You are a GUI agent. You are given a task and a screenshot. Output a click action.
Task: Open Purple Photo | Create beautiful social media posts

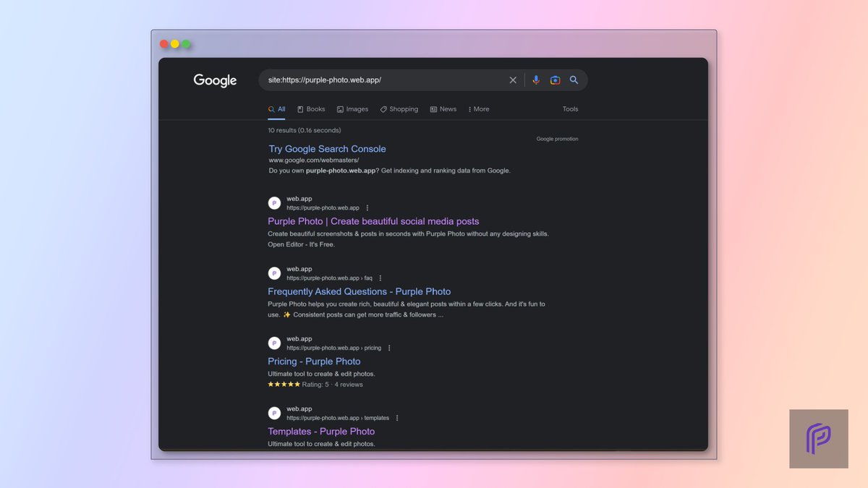coord(373,221)
